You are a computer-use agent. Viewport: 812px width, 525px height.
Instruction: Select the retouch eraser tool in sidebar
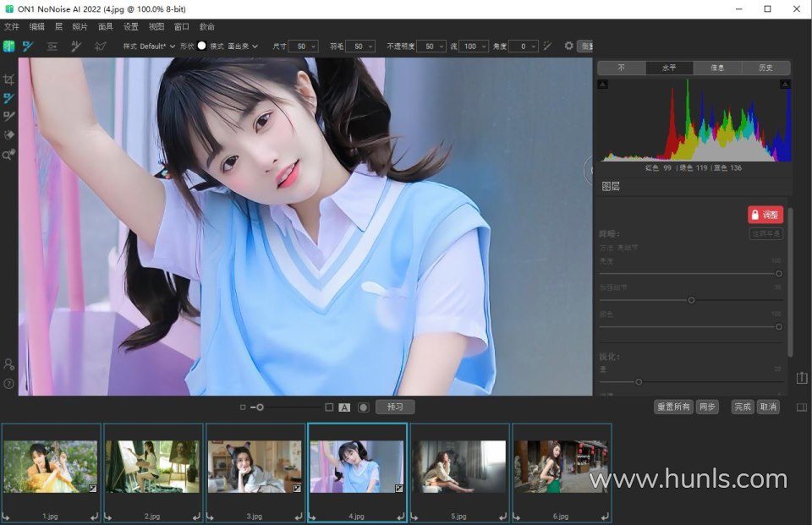click(x=9, y=135)
